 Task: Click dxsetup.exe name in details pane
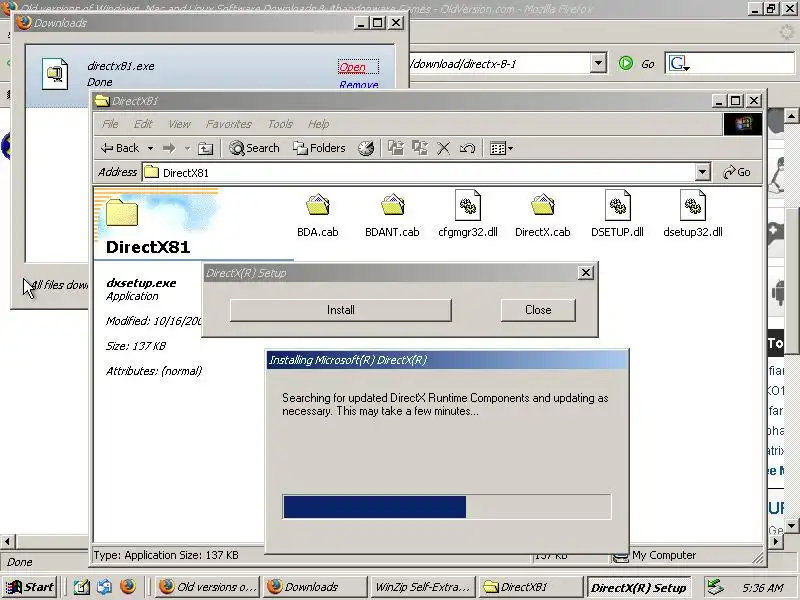pos(141,283)
